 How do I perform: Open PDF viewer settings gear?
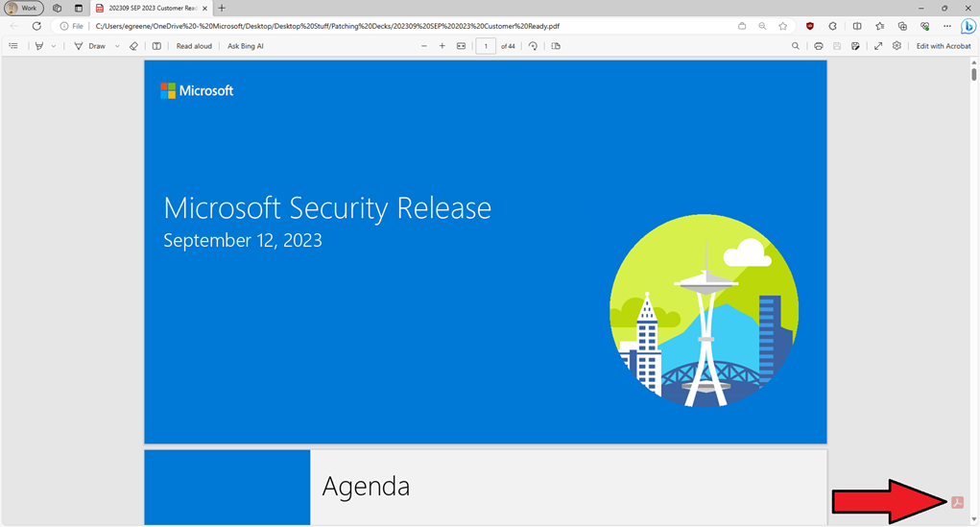[896, 46]
